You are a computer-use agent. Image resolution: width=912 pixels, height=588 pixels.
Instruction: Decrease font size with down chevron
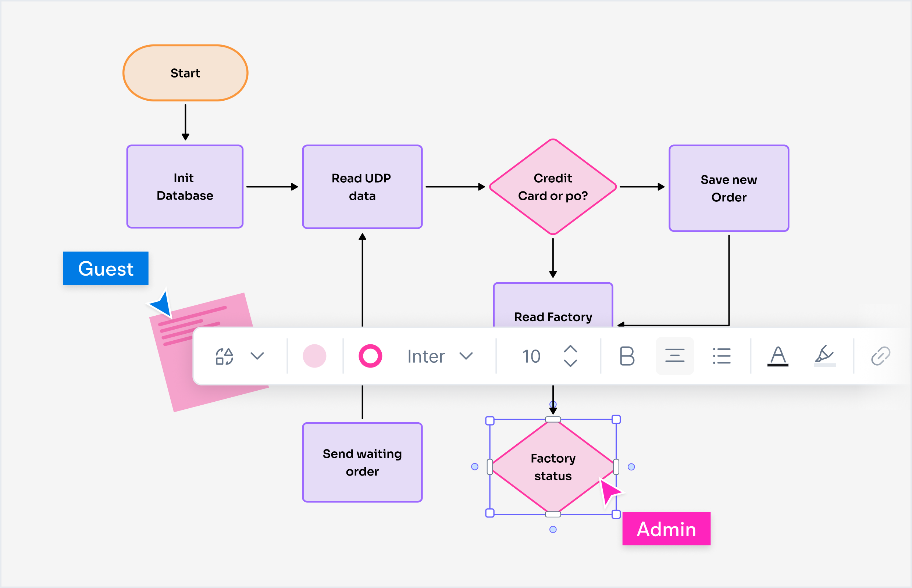tap(570, 363)
